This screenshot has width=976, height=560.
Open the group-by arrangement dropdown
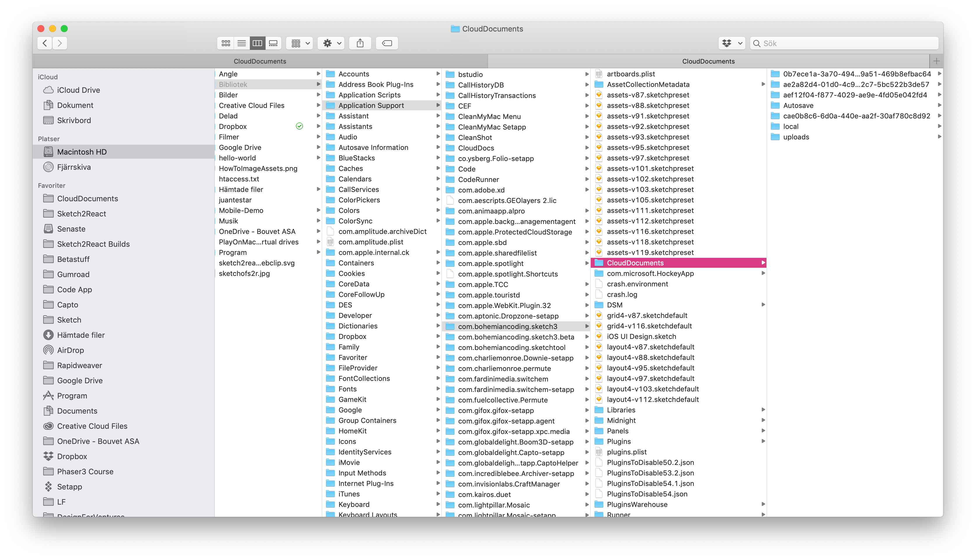(300, 43)
